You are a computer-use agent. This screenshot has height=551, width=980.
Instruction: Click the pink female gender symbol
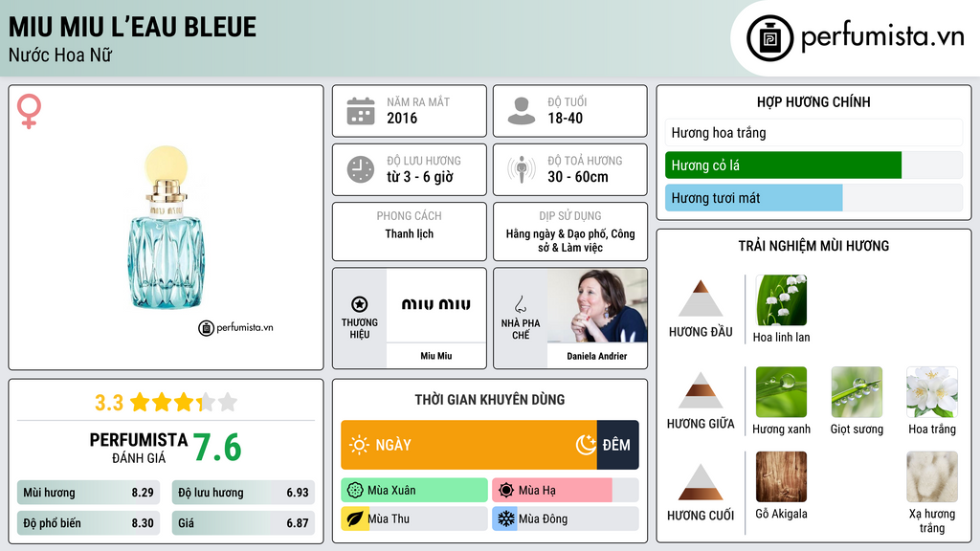29,111
